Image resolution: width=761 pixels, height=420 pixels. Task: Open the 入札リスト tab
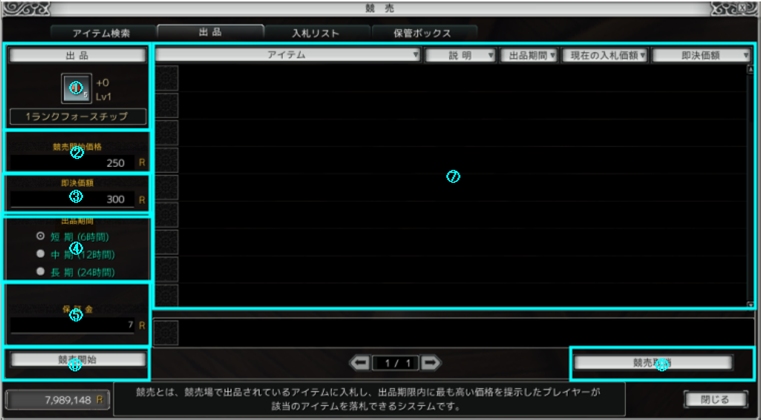coord(315,34)
